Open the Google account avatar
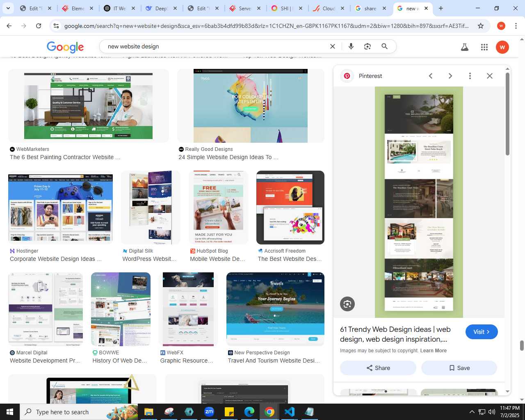This screenshot has height=420, width=525. click(x=502, y=47)
